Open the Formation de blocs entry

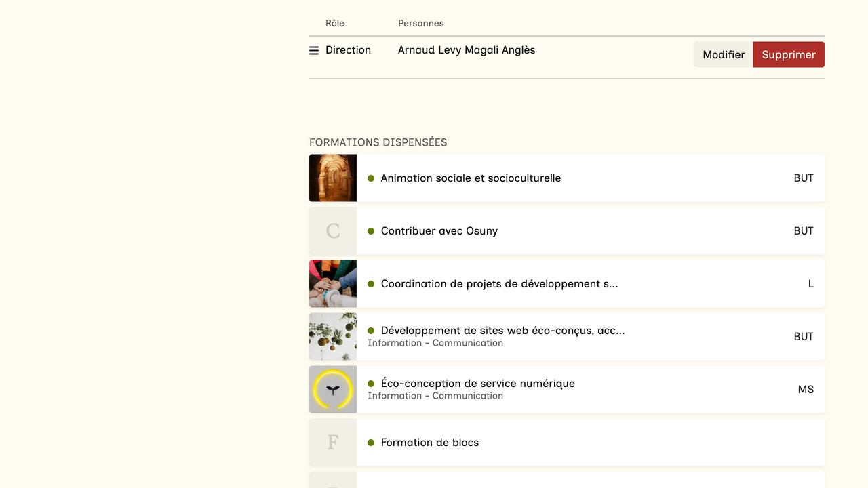(x=430, y=443)
